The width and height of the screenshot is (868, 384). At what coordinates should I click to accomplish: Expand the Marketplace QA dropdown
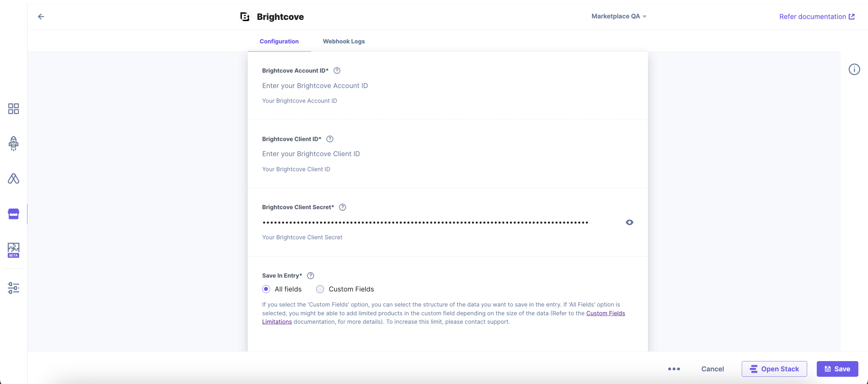[619, 16]
